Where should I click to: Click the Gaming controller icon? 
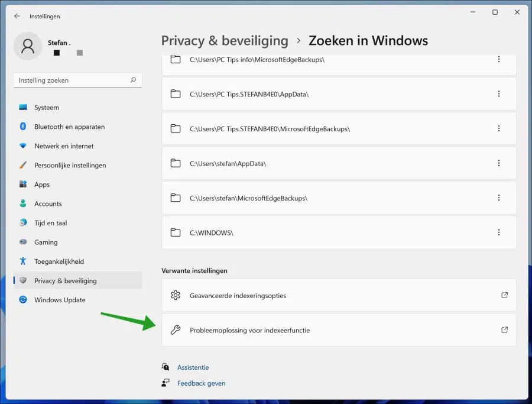pyautogui.click(x=23, y=242)
